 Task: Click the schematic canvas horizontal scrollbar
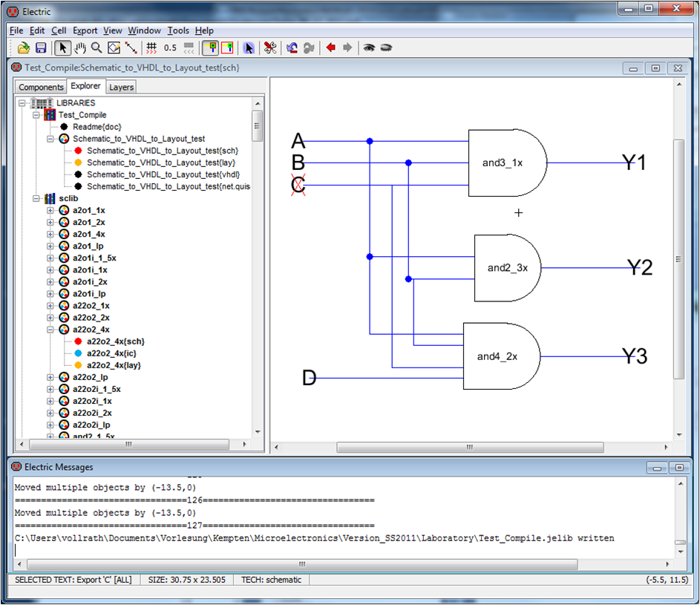coord(469,448)
